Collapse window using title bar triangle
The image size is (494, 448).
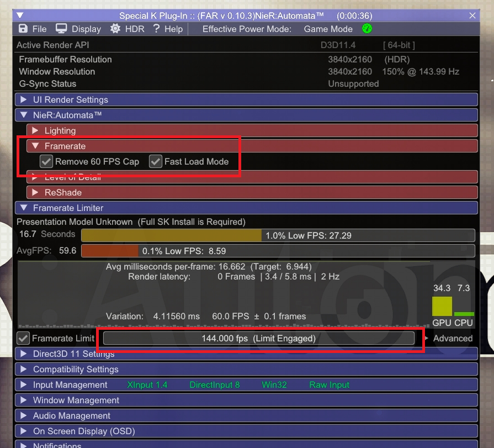point(20,15)
